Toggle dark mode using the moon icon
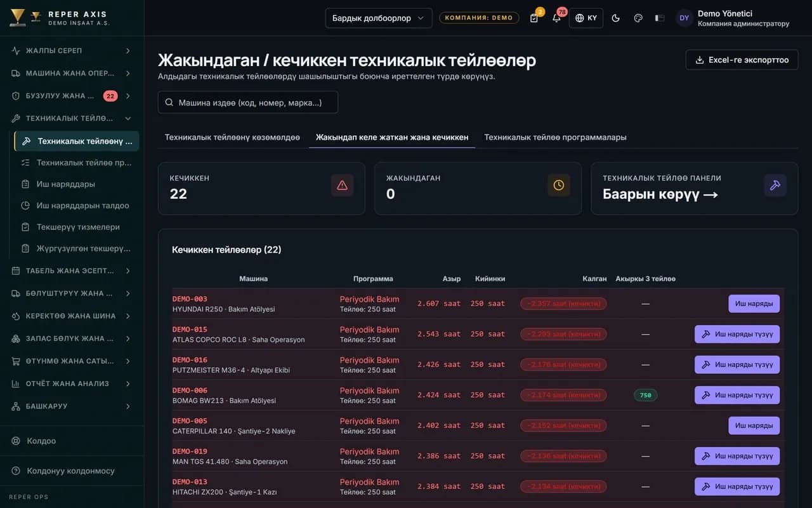The image size is (812, 508). (615, 18)
